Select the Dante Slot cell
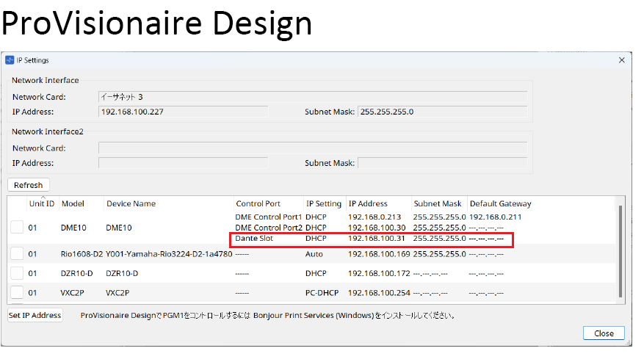This screenshot has height=362, width=644. (x=254, y=239)
